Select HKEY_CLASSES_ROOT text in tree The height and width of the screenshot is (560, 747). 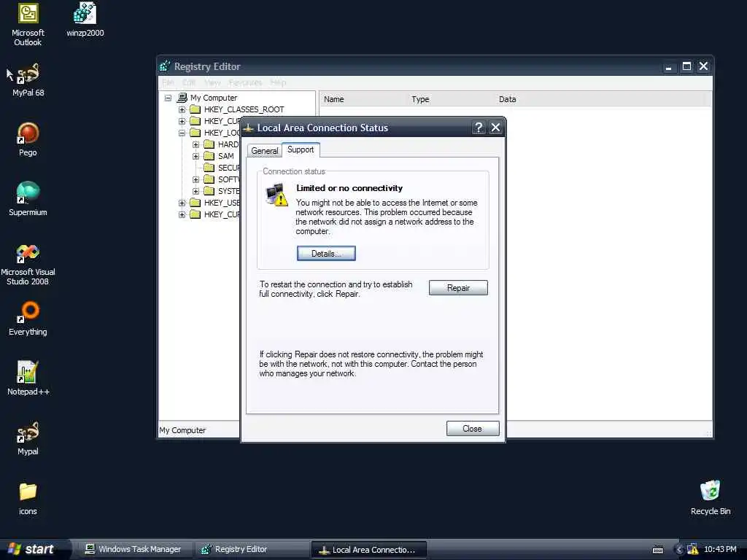(244, 109)
